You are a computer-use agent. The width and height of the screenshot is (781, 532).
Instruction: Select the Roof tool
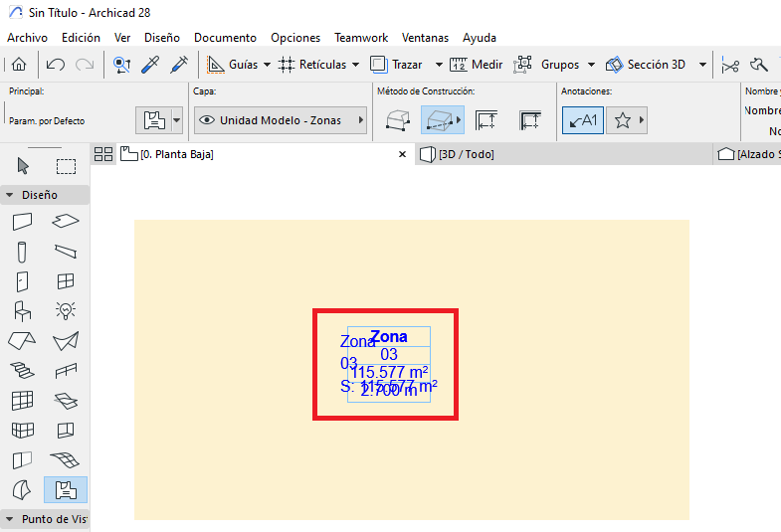(x=23, y=341)
